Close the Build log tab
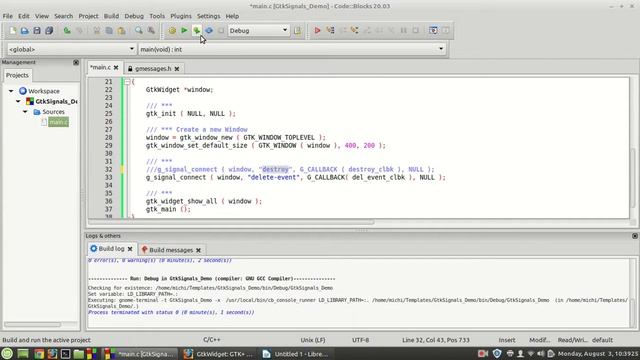The height and width of the screenshot is (360, 640). click(x=130, y=249)
